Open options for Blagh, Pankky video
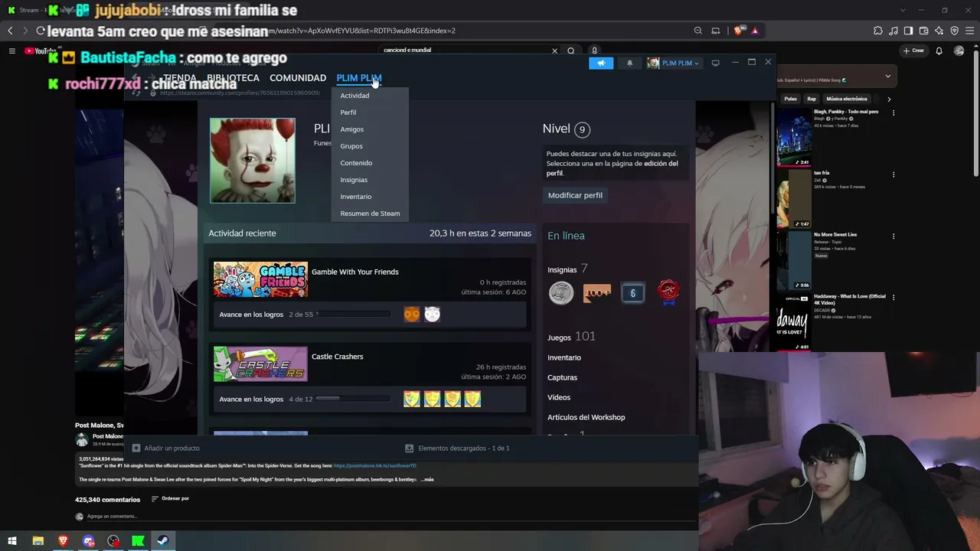This screenshot has height=551, width=980. click(893, 112)
